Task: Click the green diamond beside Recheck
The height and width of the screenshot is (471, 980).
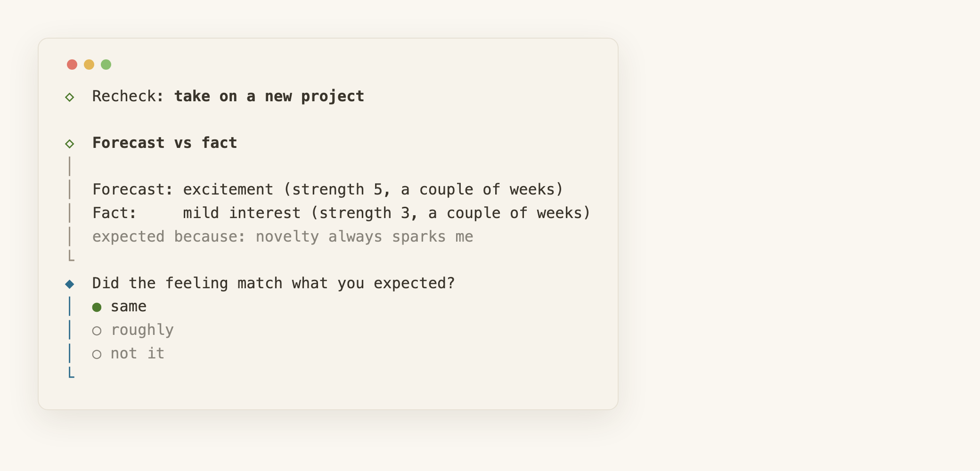Action: [x=70, y=97]
